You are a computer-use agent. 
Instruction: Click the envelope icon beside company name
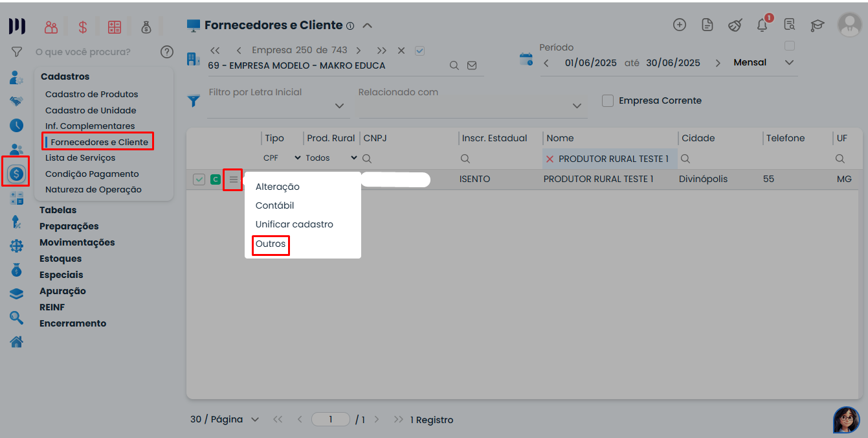coord(472,65)
